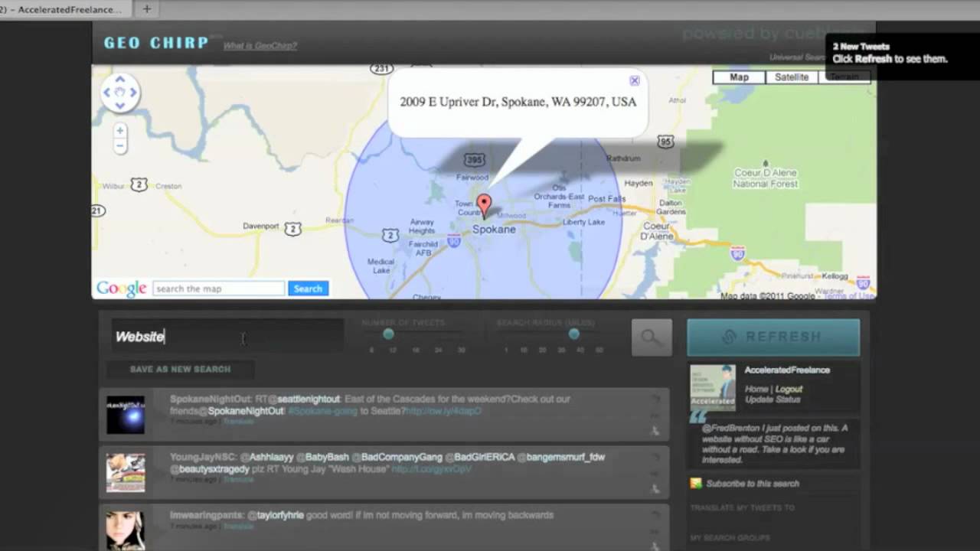Screen dimensions: 980x551
Task: Pan the map up with the arrow control
Action: (x=120, y=79)
